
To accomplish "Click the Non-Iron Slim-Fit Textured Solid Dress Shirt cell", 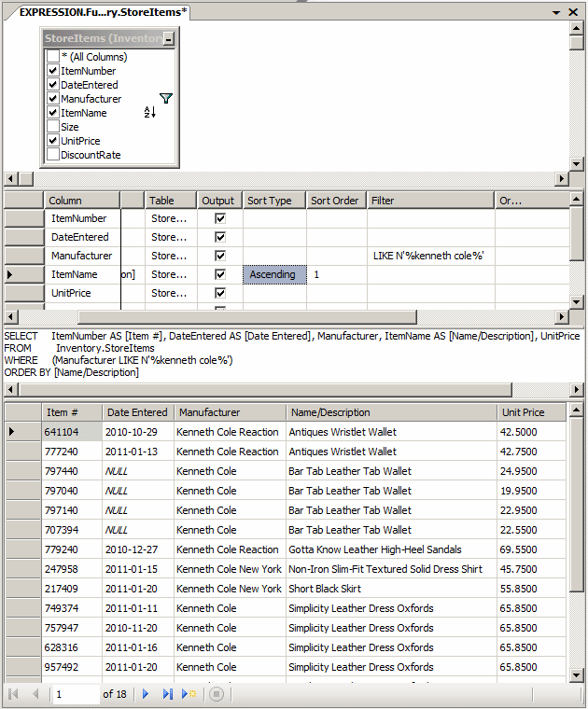I will tap(391, 569).
